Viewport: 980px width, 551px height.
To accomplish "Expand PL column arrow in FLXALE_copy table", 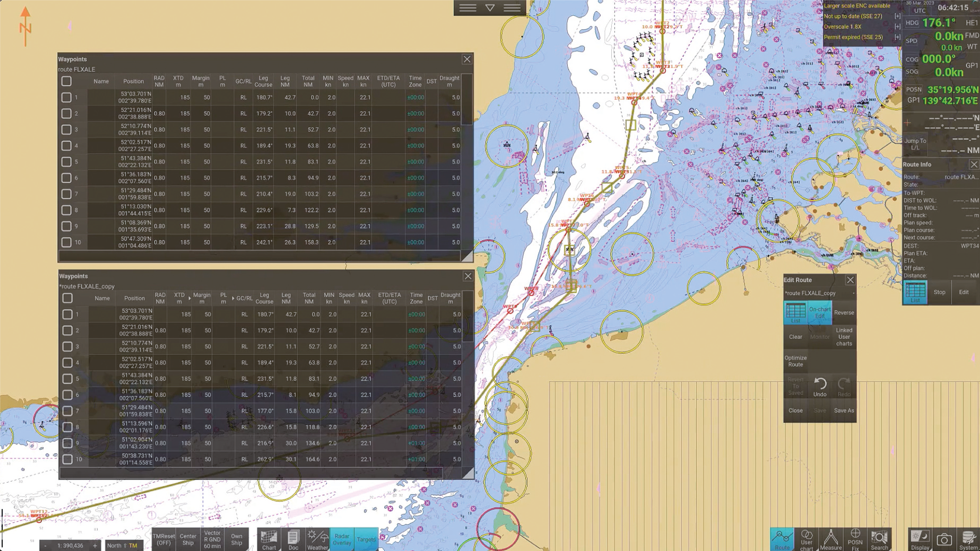I will 233,299.
